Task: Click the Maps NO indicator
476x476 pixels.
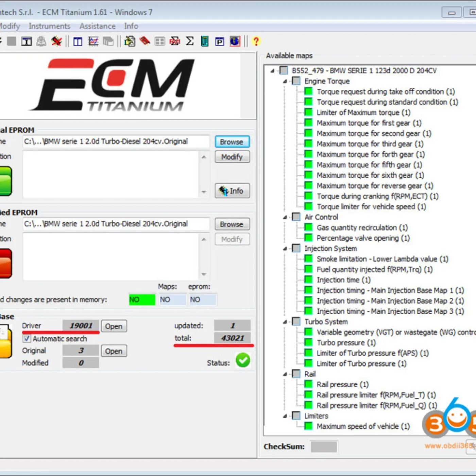Action: [173, 300]
